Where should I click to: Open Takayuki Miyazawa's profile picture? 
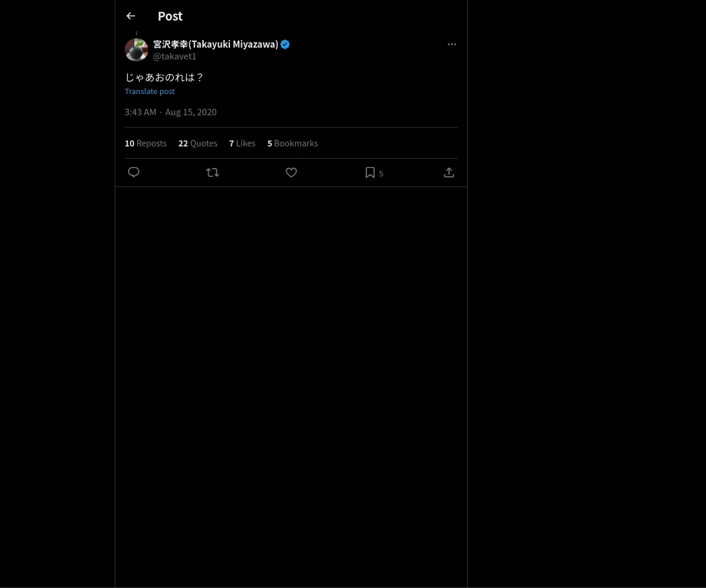(136, 50)
